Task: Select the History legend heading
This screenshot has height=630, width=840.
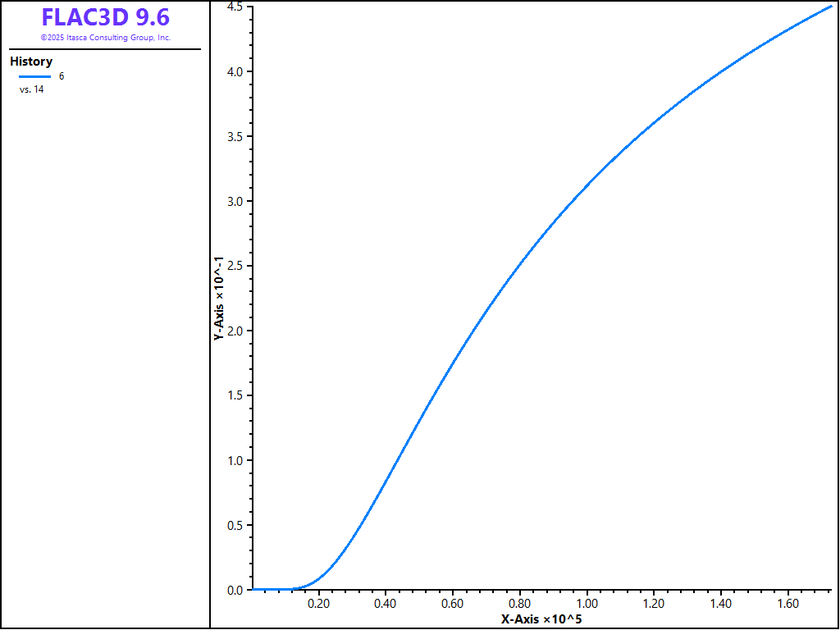Action: (x=31, y=62)
